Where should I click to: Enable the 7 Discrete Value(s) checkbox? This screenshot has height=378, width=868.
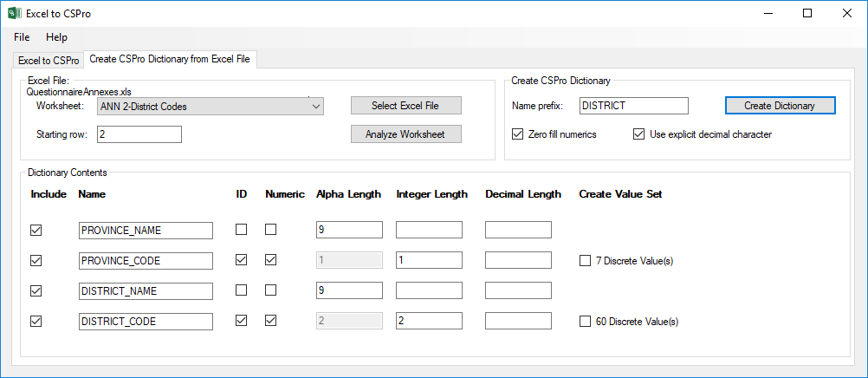coord(585,261)
